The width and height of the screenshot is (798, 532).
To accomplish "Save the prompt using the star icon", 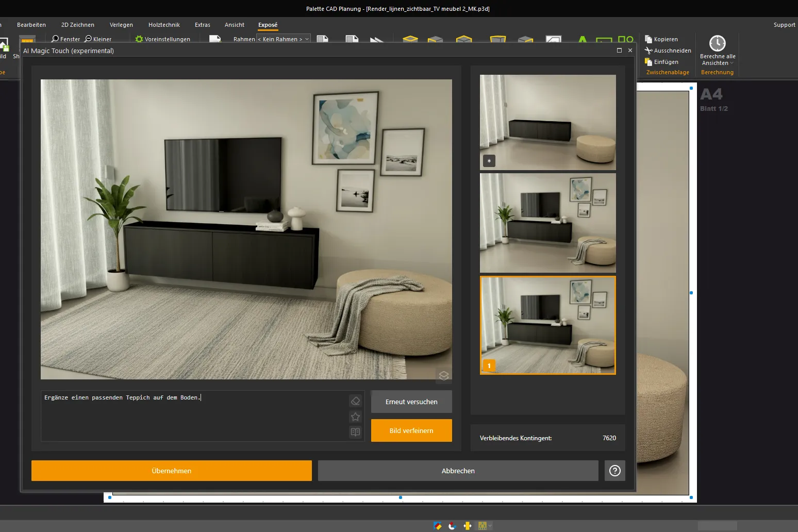I will [x=355, y=417].
